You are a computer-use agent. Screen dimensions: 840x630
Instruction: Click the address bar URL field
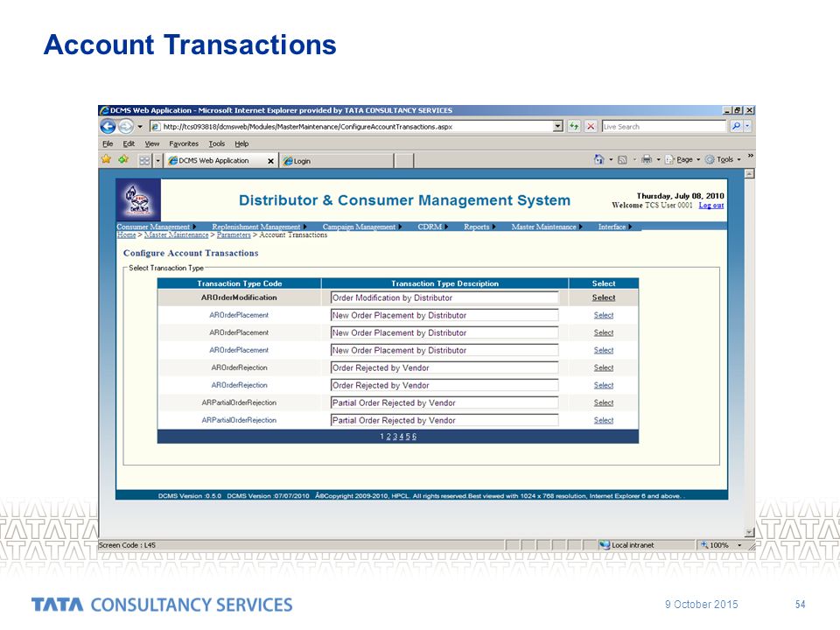[x=351, y=127]
